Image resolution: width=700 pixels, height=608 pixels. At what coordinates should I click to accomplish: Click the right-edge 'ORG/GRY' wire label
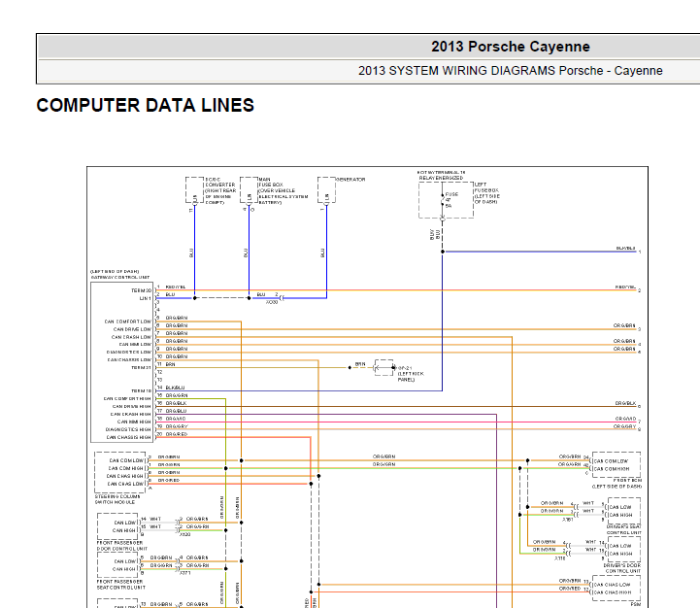tap(625, 426)
